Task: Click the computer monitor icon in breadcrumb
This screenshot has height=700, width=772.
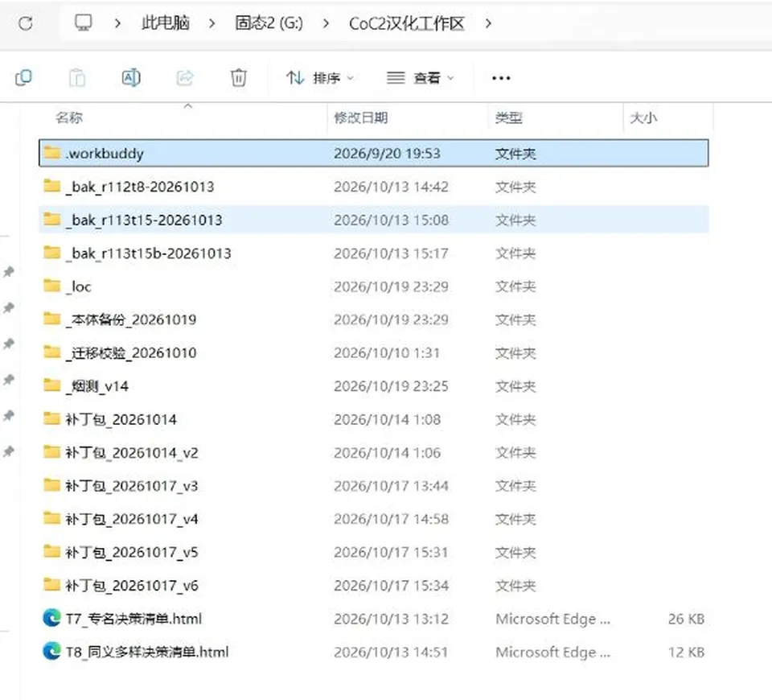Action: point(83,23)
